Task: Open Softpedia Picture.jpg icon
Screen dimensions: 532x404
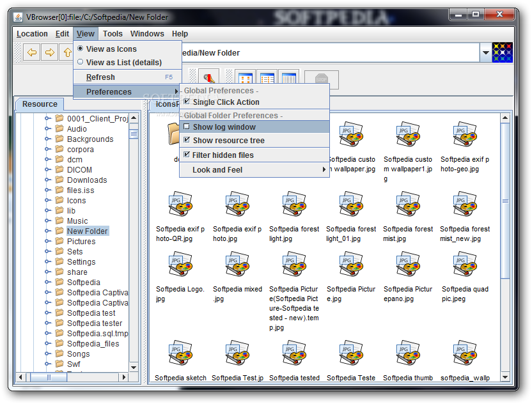Action: [x=351, y=265]
